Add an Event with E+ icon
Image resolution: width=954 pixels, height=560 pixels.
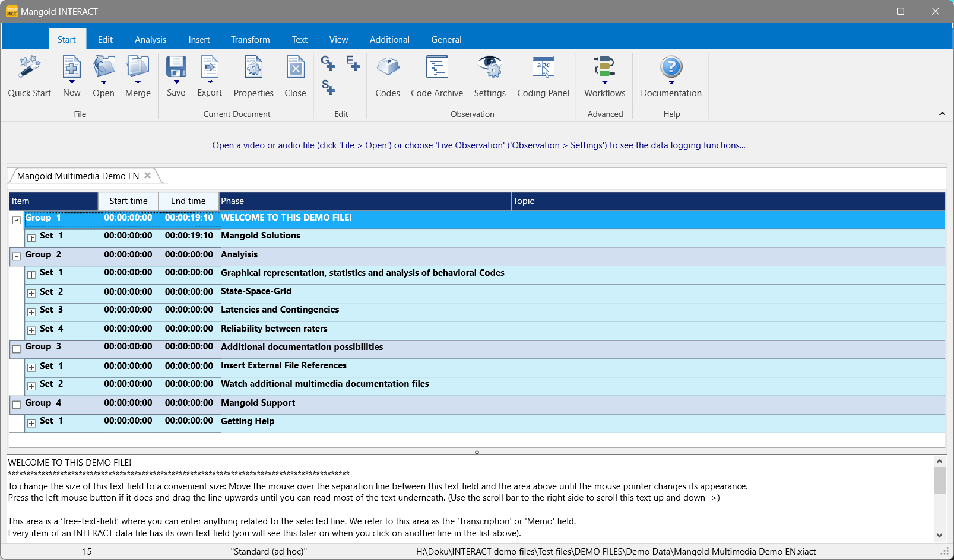(353, 62)
